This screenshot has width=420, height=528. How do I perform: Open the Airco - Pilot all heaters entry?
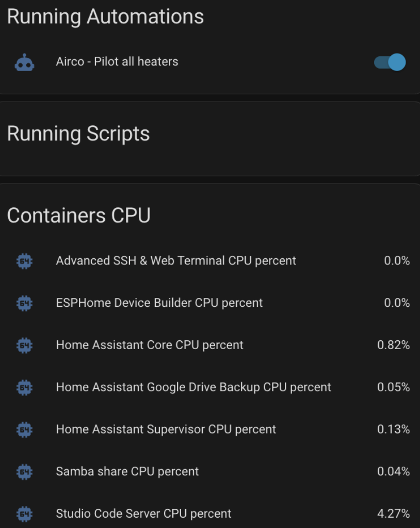pyautogui.click(x=117, y=62)
